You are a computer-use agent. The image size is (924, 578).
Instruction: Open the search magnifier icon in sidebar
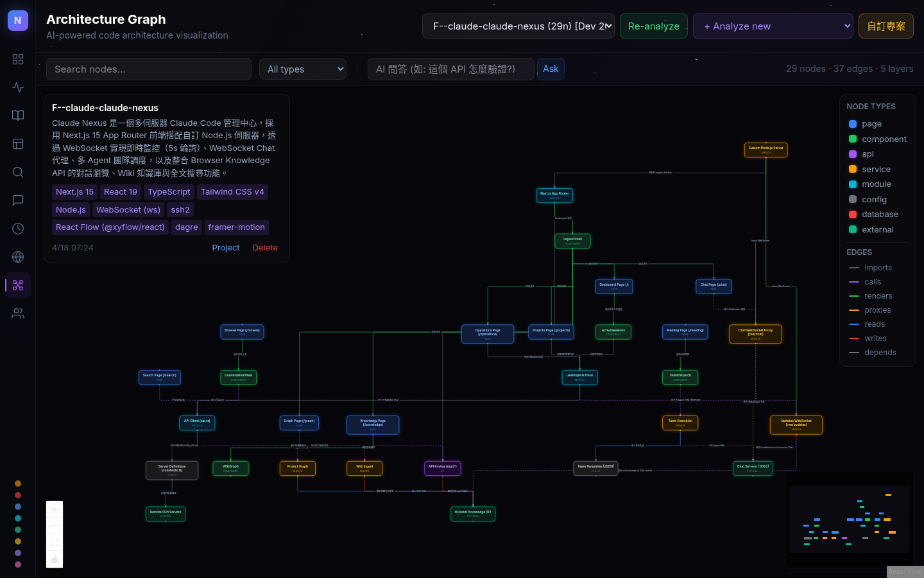click(18, 172)
